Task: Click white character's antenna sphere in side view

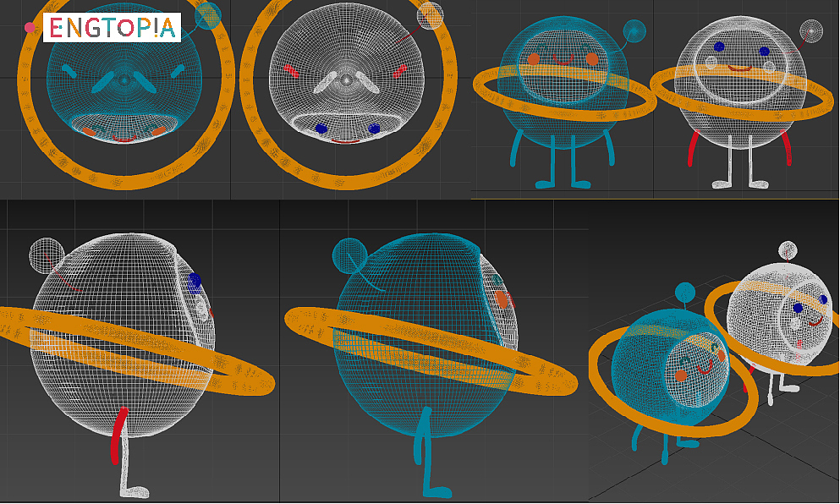Action: [x=47, y=255]
